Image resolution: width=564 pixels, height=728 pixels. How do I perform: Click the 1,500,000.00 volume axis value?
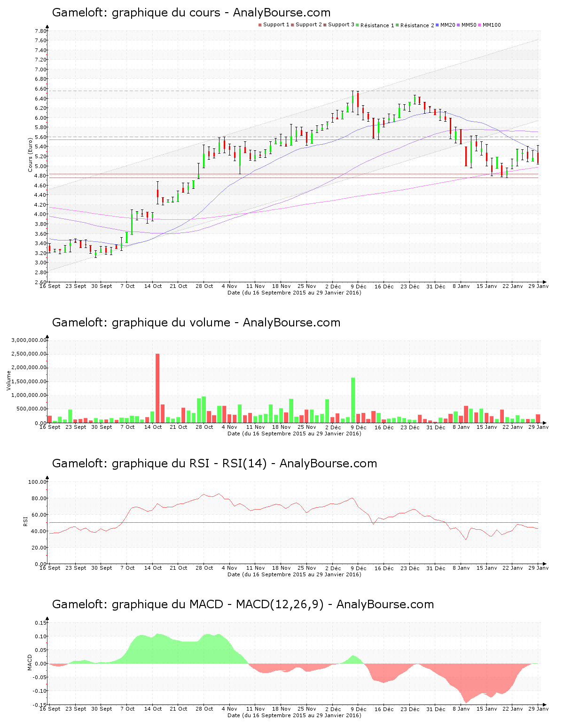point(30,381)
